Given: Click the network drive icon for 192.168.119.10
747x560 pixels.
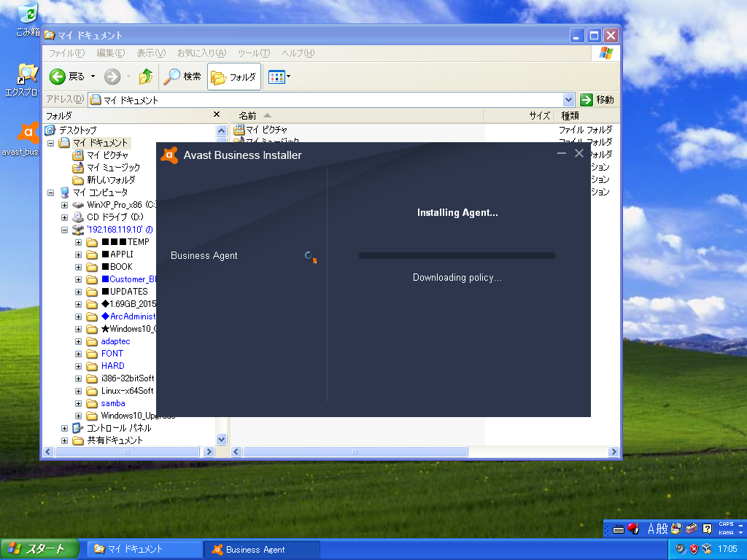Looking at the screenshot, I should pos(77,230).
